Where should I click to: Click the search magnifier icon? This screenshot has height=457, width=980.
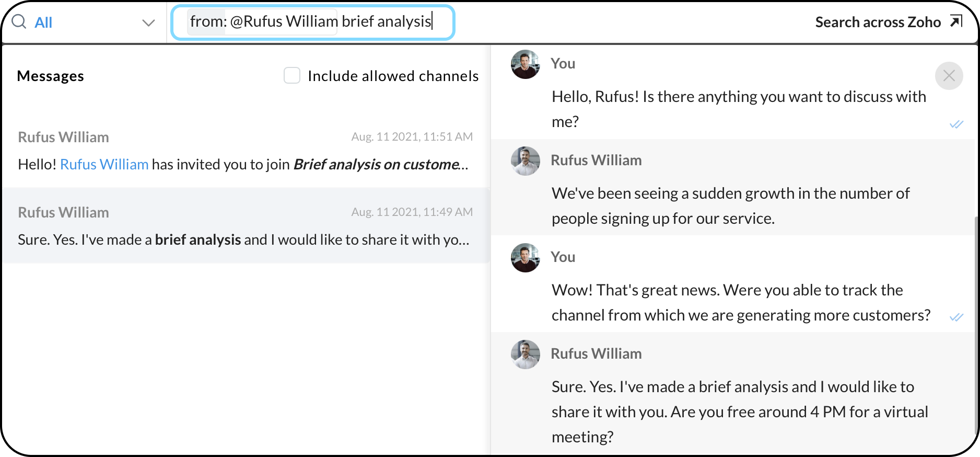(19, 22)
